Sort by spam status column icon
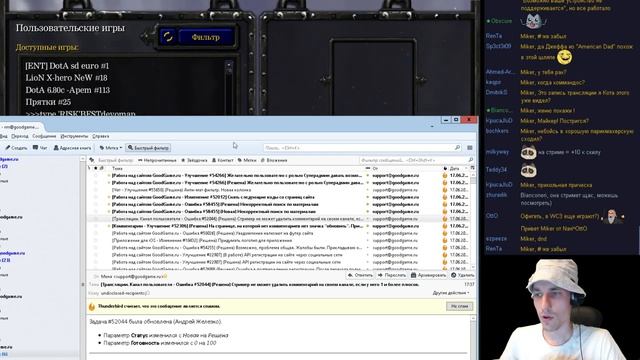This screenshot has width=640, height=360. click(x=445, y=168)
